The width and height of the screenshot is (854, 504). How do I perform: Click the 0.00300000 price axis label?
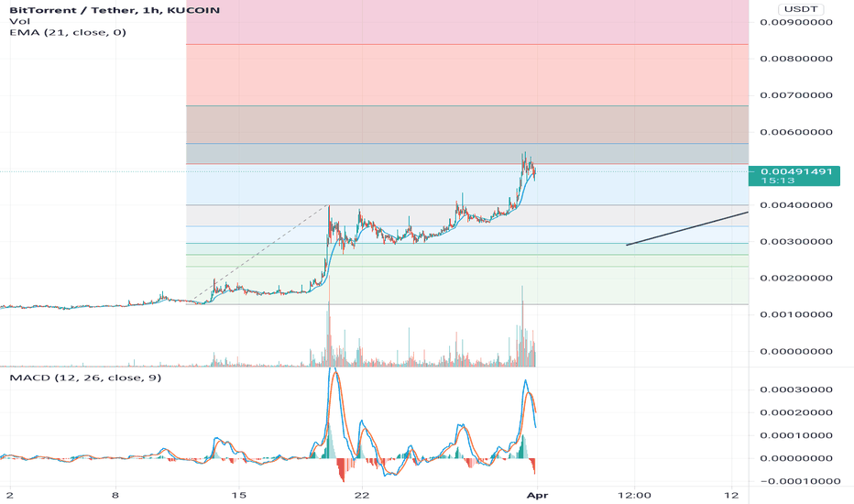[796, 241]
